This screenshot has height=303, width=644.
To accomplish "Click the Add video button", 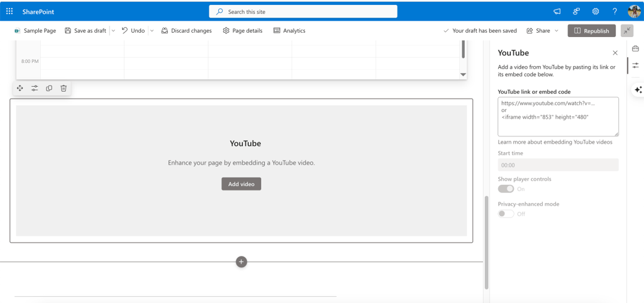I will click(241, 184).
